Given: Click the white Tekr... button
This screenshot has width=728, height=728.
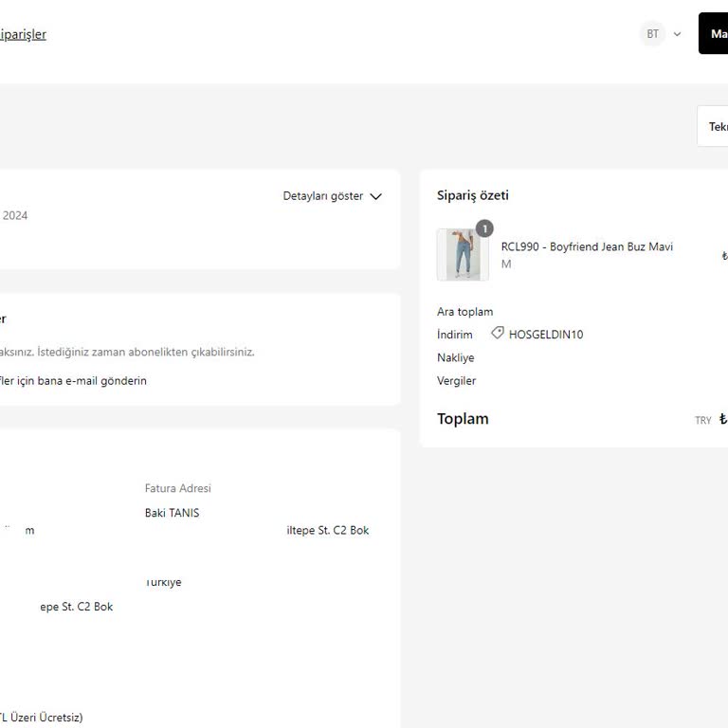Looking at the screenshot, I should pos(716,127).
